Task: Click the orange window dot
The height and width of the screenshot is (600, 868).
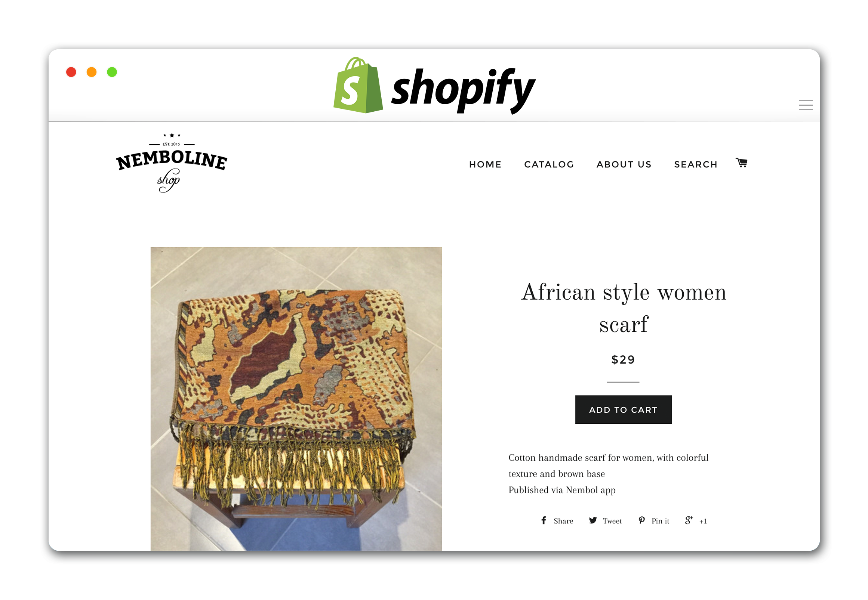Action: [x=91, y=72]
